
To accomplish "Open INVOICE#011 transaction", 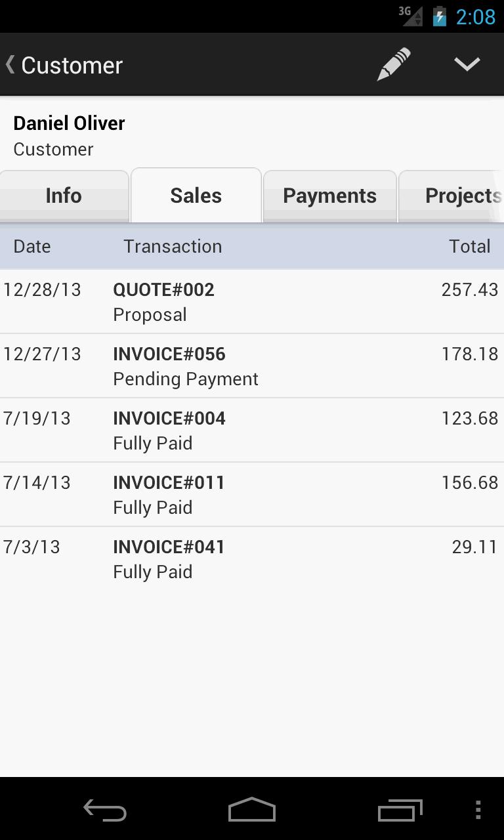I will [x=252, y=494].
